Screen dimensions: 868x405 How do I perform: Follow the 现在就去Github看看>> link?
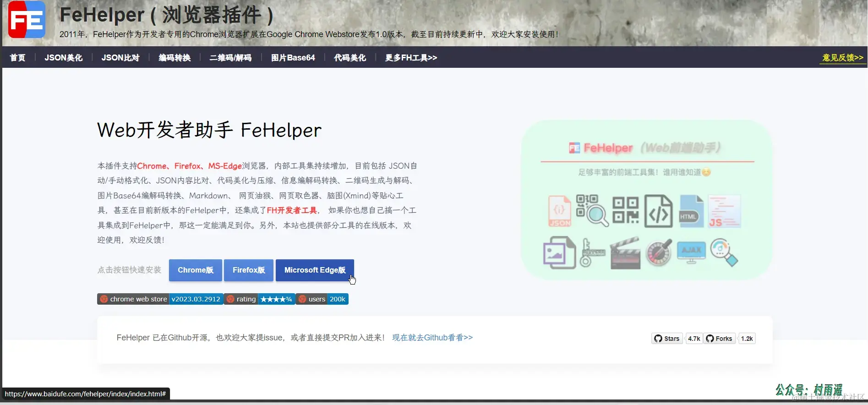pyautogui.click(x=432, y=338)
